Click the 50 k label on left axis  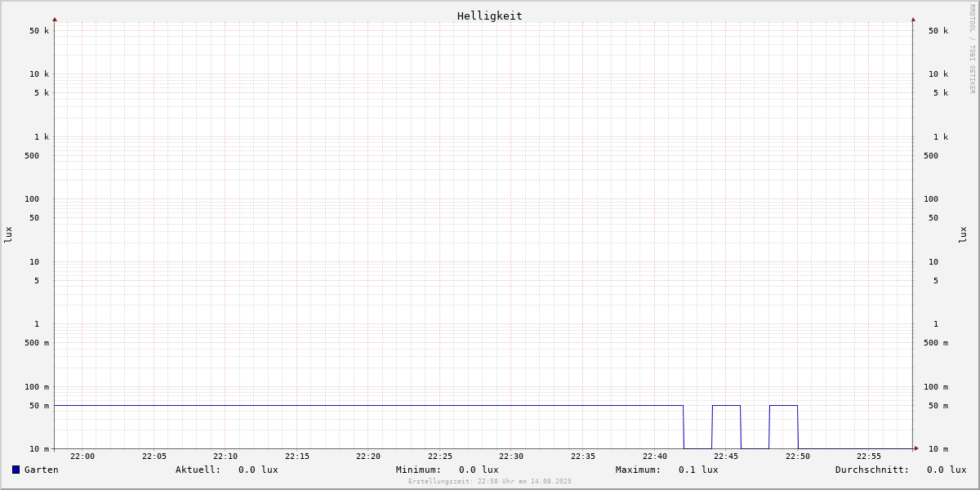(39, 31)
